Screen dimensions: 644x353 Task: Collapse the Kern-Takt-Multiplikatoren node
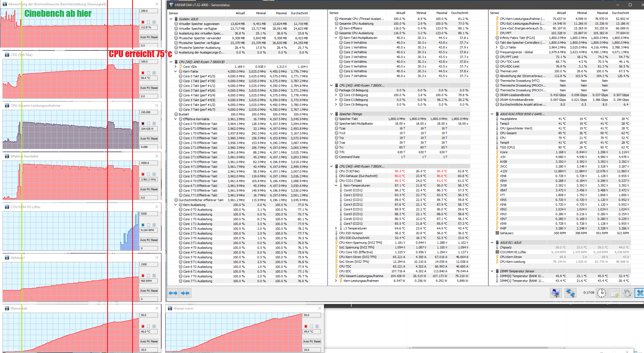[x=336, y=38]
